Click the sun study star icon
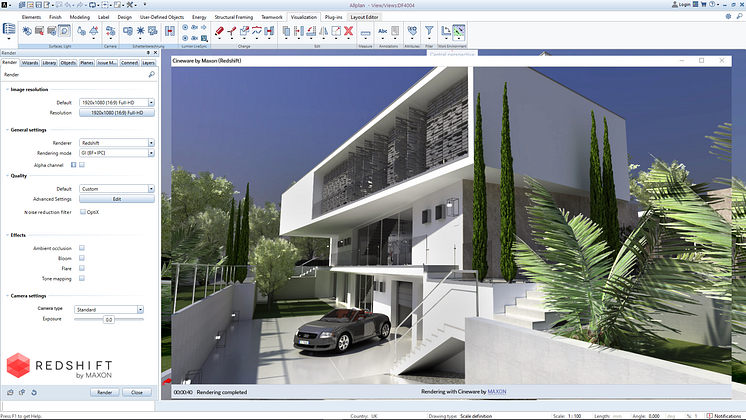The image size is (746, 420). [x=140, y=31]
